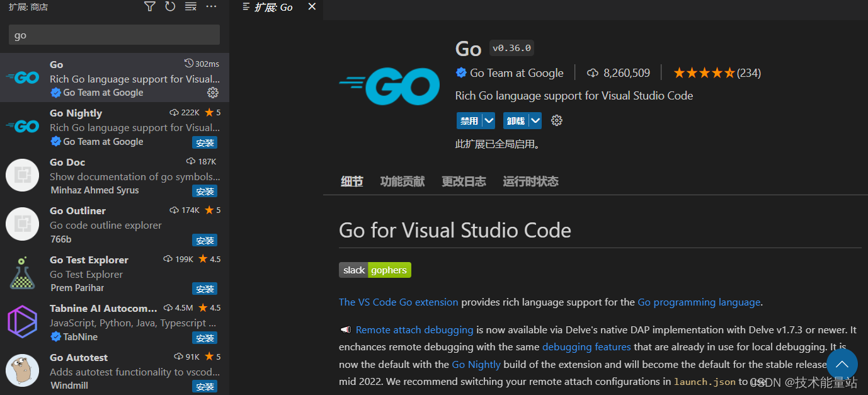Viewport: 868px width, 395px height.
Task: Select the Go Test Explorer flask icon
Action: point(23,273)
